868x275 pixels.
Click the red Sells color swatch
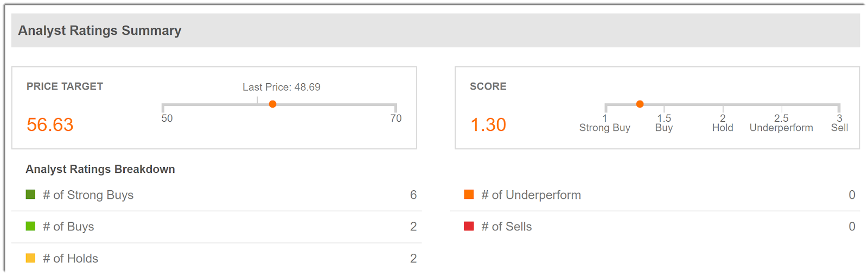point(469,226)
